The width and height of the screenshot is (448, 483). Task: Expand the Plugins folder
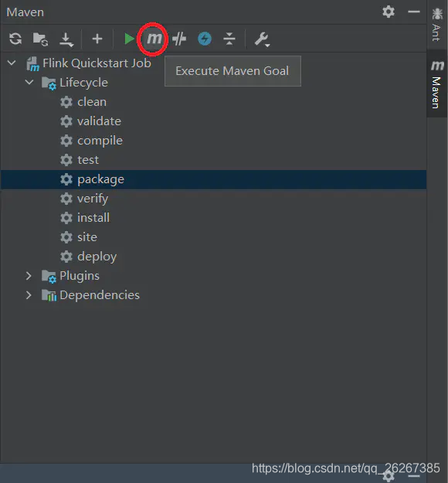(x=29, y=276)
